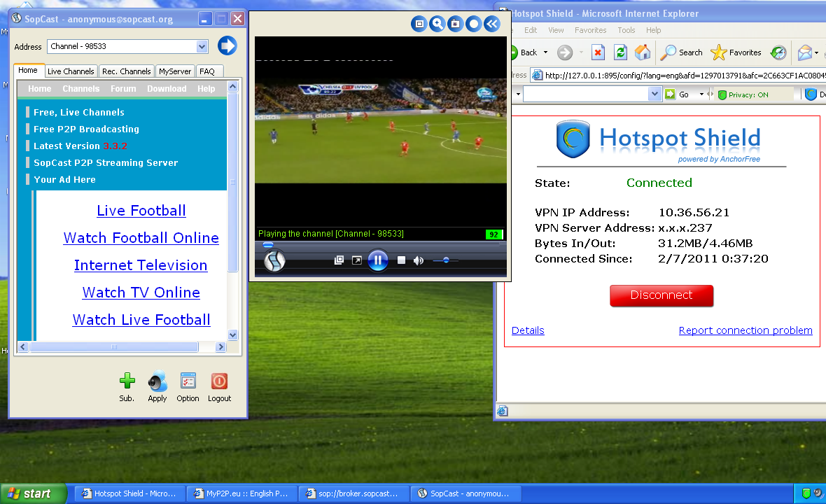Stop the channel playback

(x=401, y=260)
